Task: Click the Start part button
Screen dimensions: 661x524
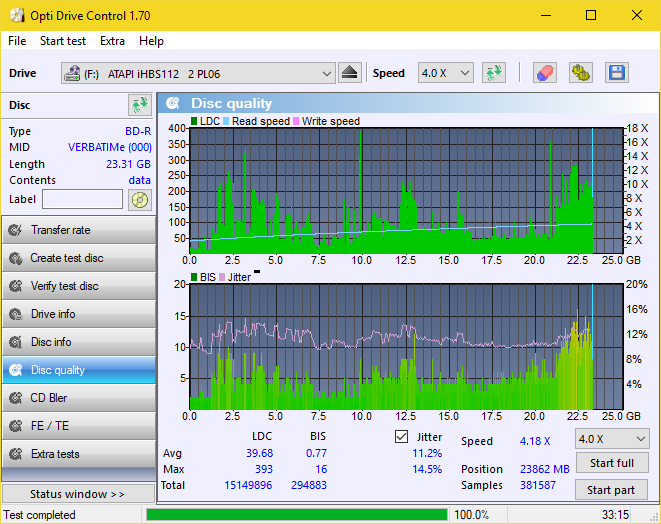Action: (x=611, y=490)
